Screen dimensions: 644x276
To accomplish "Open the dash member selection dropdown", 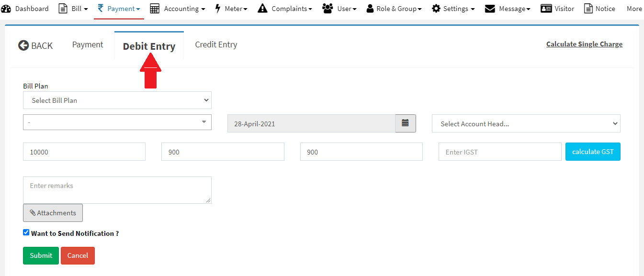I will pyautogui.click(x=117, y=122).
